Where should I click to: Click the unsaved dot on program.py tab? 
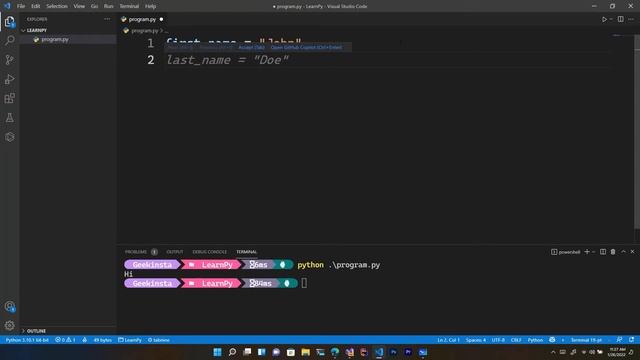(161, 19)
